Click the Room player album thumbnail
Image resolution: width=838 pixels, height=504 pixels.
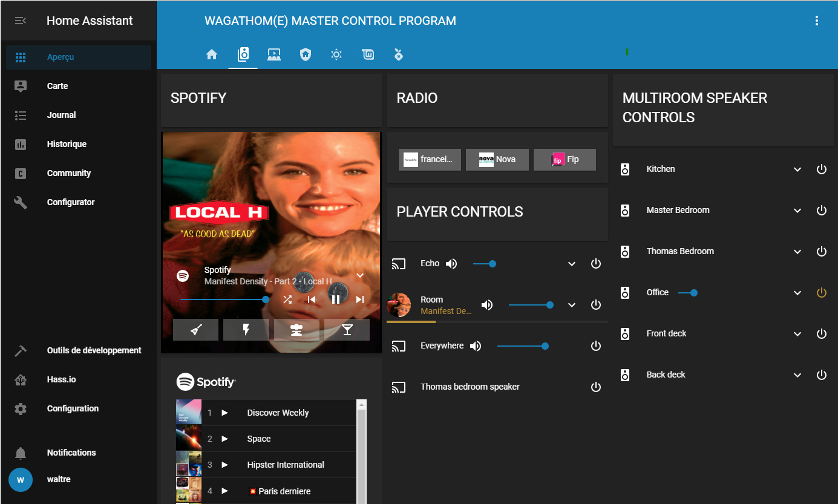coord(399,305)
